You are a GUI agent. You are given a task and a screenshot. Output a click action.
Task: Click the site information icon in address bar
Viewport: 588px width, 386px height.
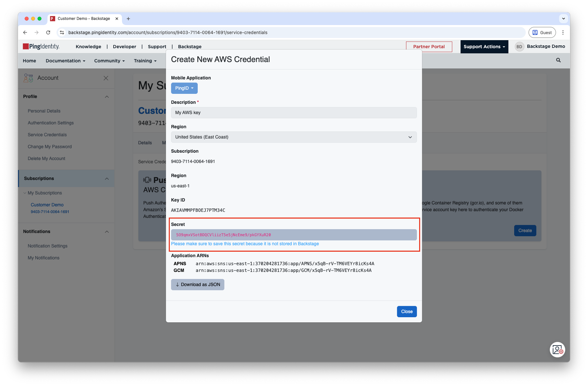pyautogui.click(x=62, y=32)
